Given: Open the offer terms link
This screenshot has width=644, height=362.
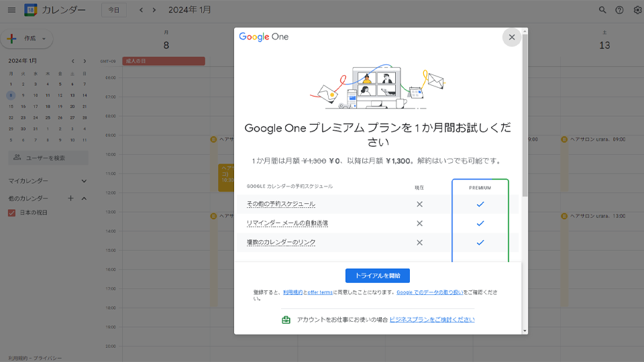Looking at the screenshot, I should click(x=320, y=292).
